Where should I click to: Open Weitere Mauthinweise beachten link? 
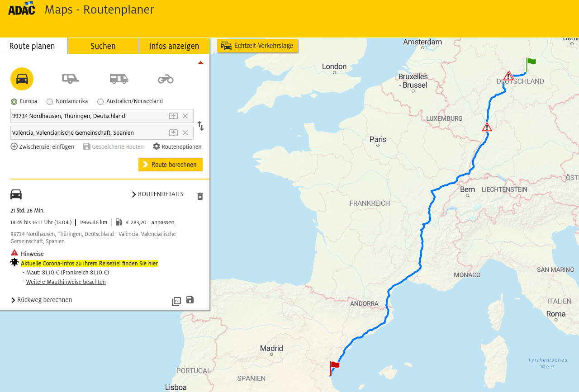[66, 282]
